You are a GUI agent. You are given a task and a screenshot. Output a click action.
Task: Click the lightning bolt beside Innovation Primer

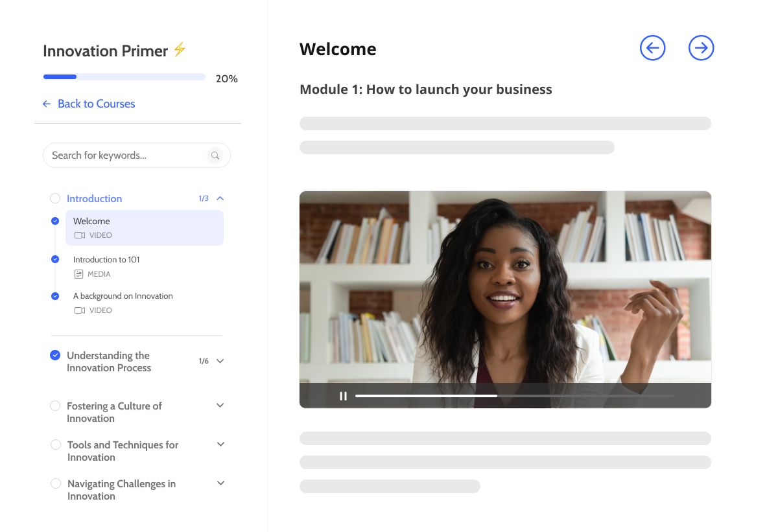180,49
